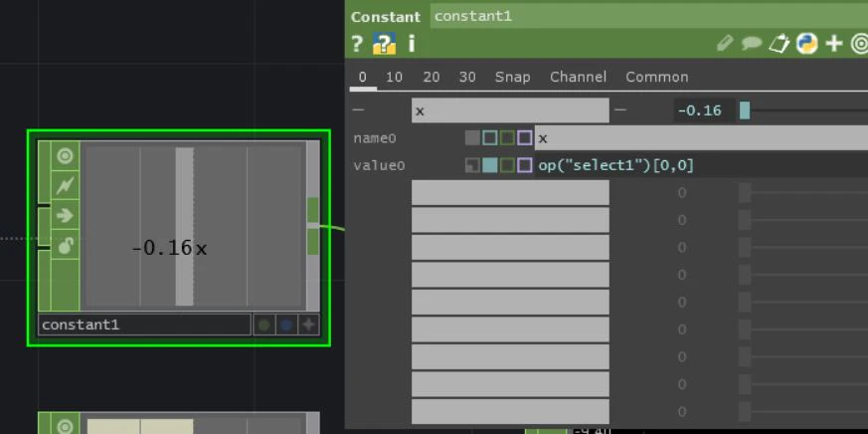The width and height of the screenshot is (868, 434).
Task: Set value0 to bind mode via purple square
Action: click(x=525, y=165)
